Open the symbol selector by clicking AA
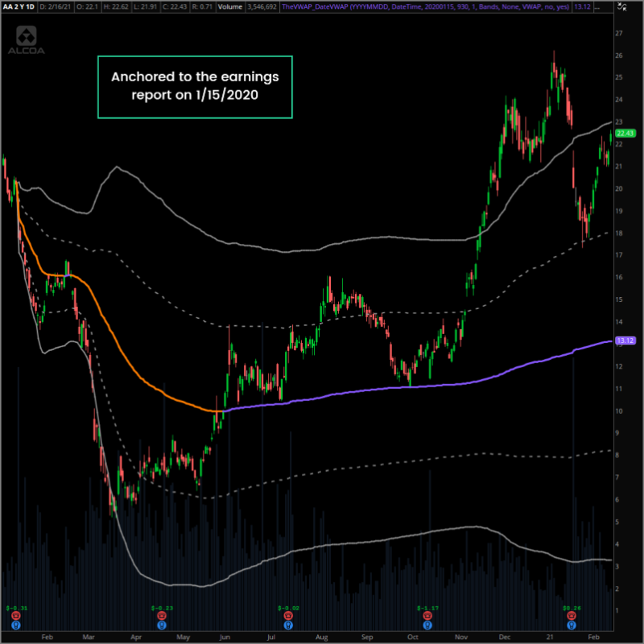644x644 pixels. (x=6, y=6)
